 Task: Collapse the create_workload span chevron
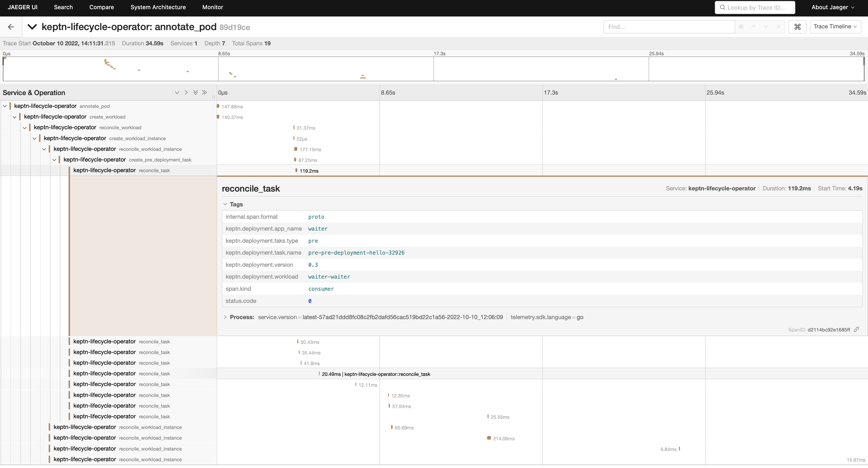click(15, 117)
